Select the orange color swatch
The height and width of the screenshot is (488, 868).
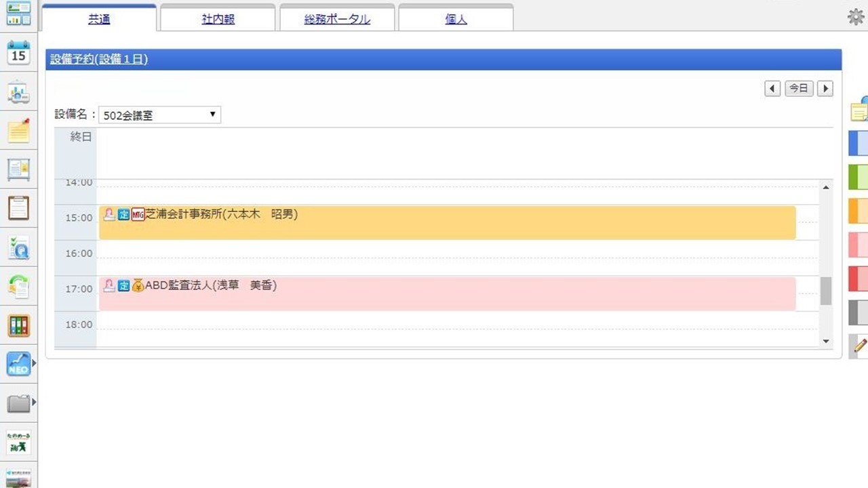[x=859, y=211]
